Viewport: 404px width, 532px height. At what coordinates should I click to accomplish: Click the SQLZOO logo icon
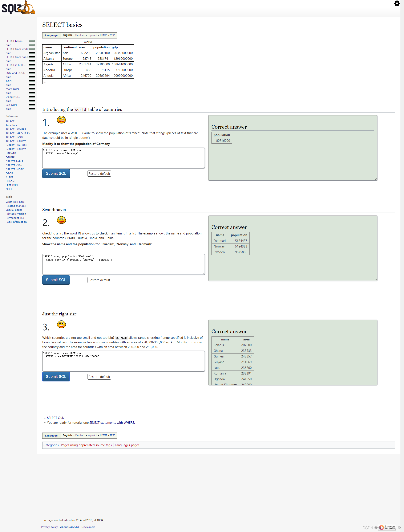click(18, 8)
